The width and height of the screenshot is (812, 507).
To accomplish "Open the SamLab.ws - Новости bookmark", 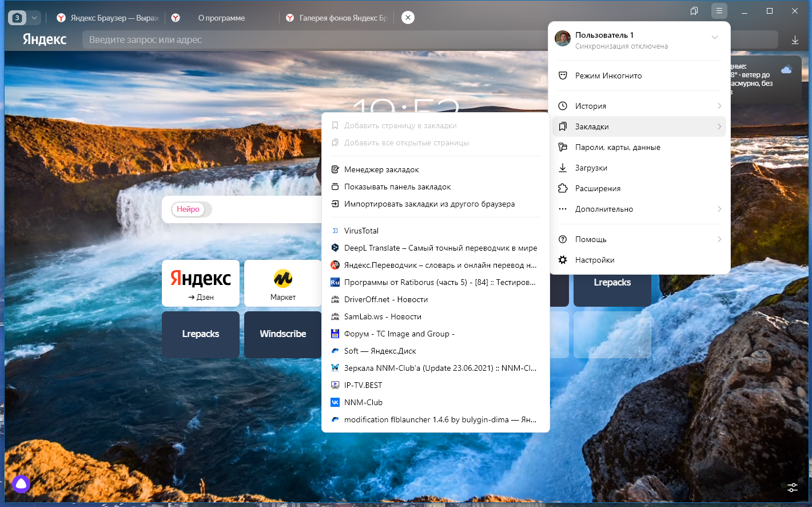I will pyautogui.click(x=436, y=316).
